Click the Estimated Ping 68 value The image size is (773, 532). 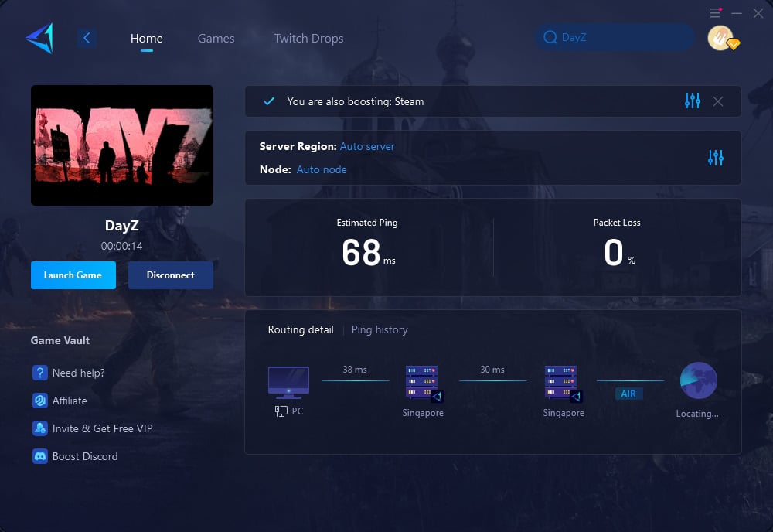[361, 253]
